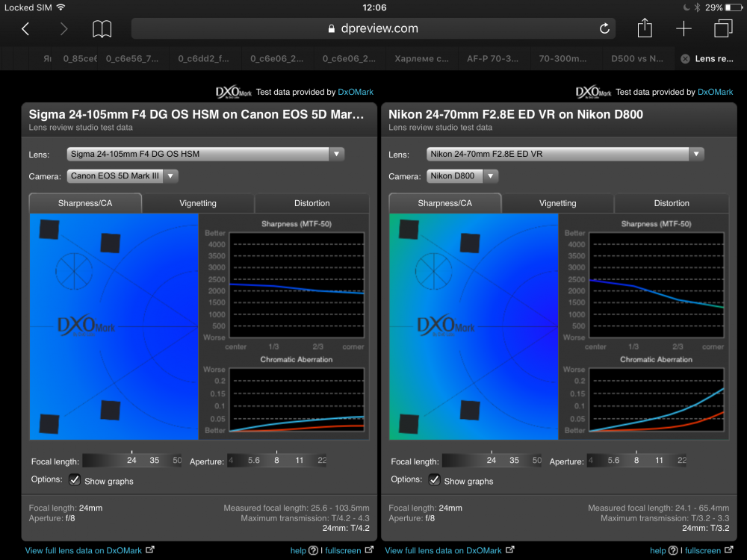Follow the DxOMark link above Sigma panel
This screenshot has height=560, width=747.
pos(356,92)
